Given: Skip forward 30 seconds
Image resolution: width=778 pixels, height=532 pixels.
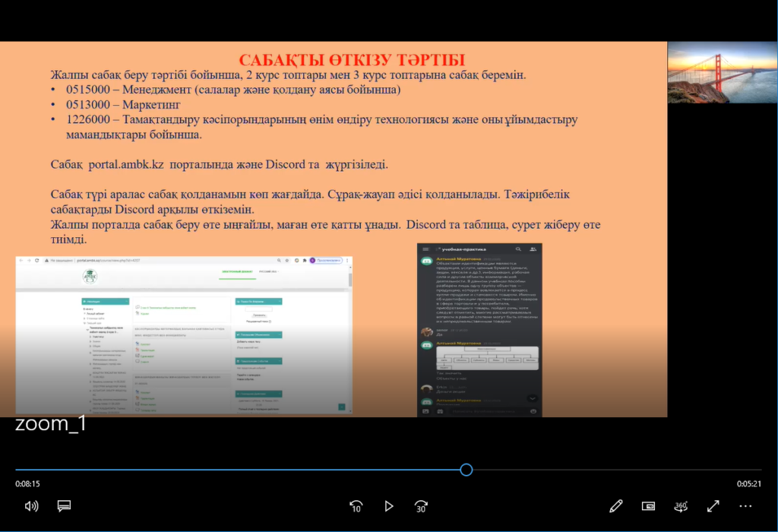Looking at the screenshot, I should (x=420, y=505).
